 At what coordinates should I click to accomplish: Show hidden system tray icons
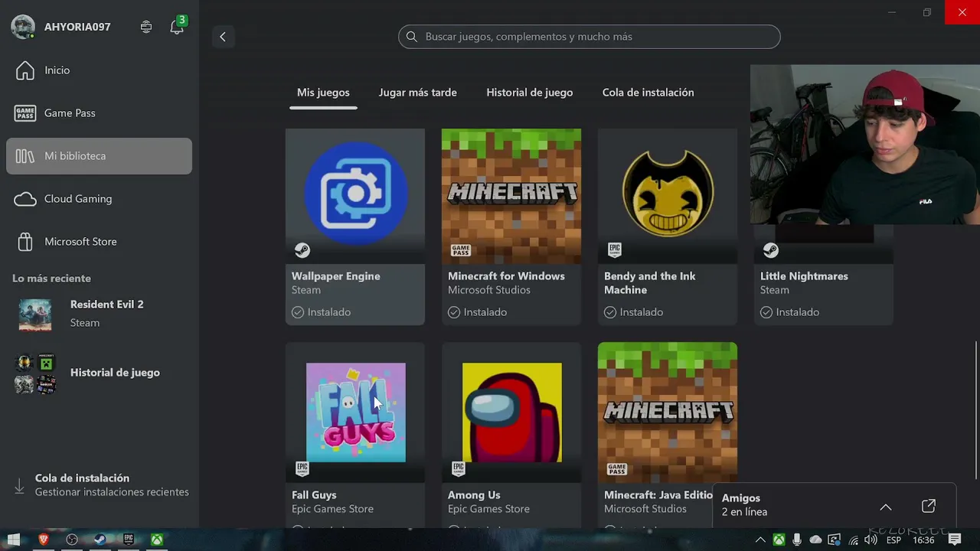tap(760, 540)
